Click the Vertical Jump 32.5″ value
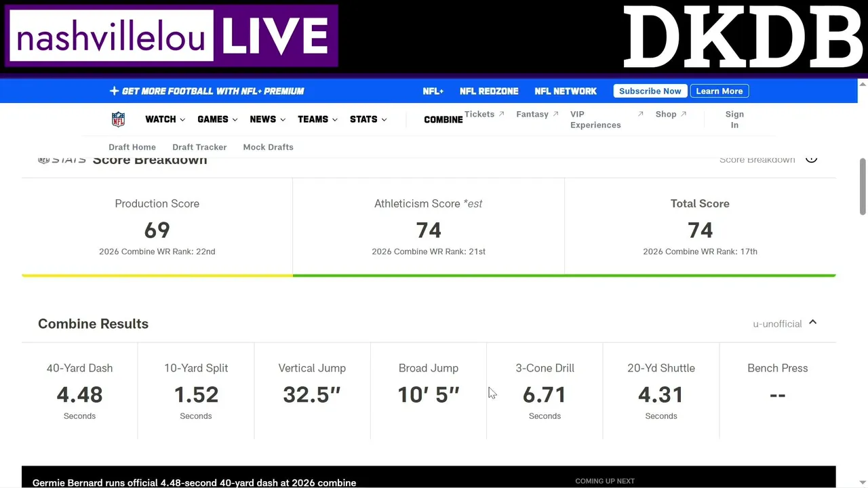This screenshot has height=488, width=868. coord(312,394)
